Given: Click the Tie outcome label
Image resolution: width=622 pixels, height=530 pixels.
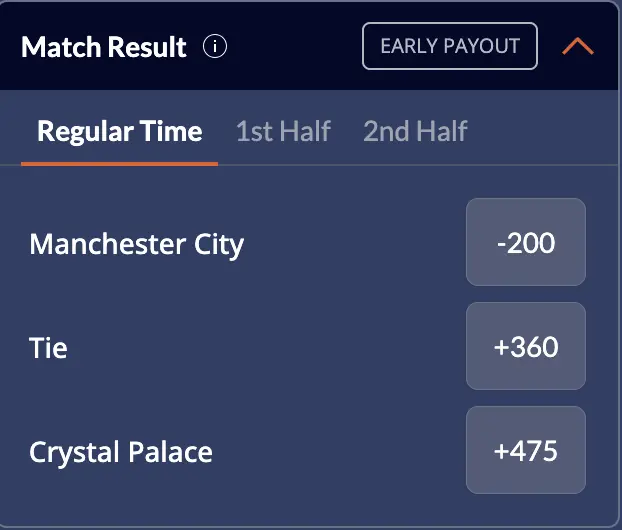Looking at the screenshot, I should tap(49, 348).
